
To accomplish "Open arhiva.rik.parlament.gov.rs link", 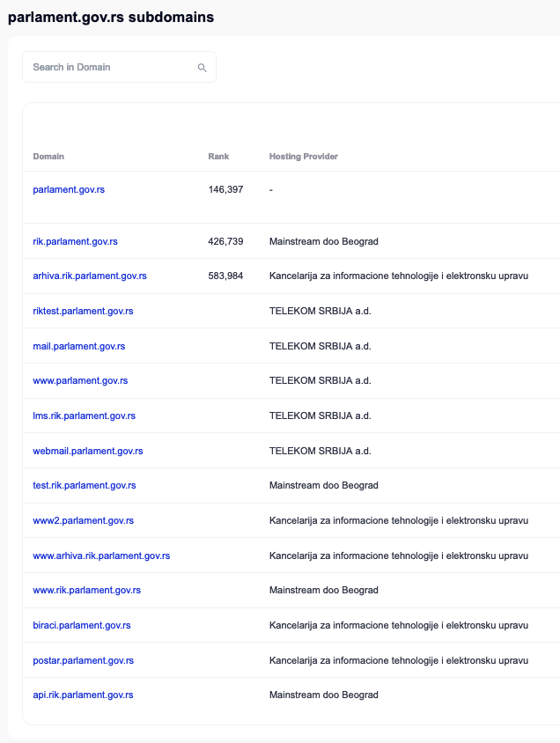I will pyautogui.click(x=90, y=276).
